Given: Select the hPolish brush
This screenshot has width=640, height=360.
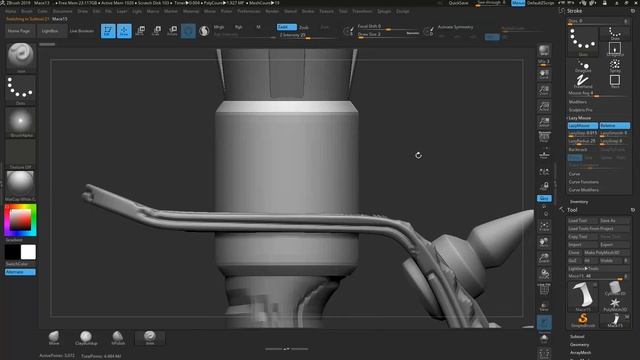Looking at the screenshot, I should pos(118,338).
